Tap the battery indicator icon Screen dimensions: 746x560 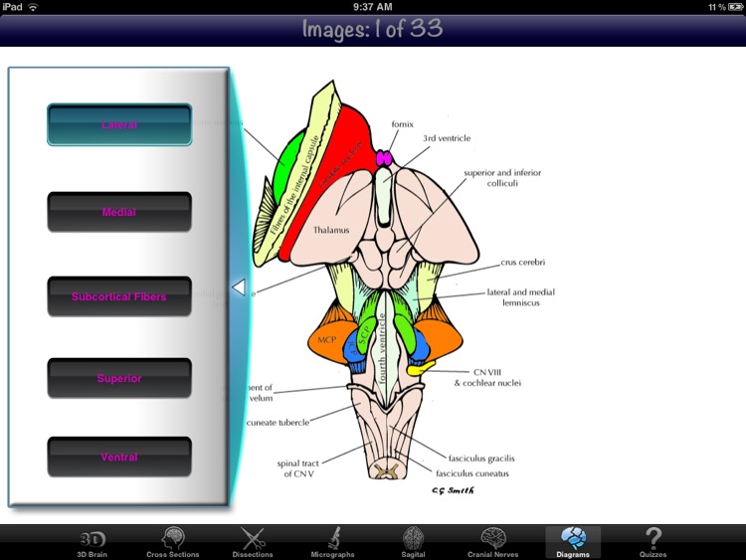point(735,7)
